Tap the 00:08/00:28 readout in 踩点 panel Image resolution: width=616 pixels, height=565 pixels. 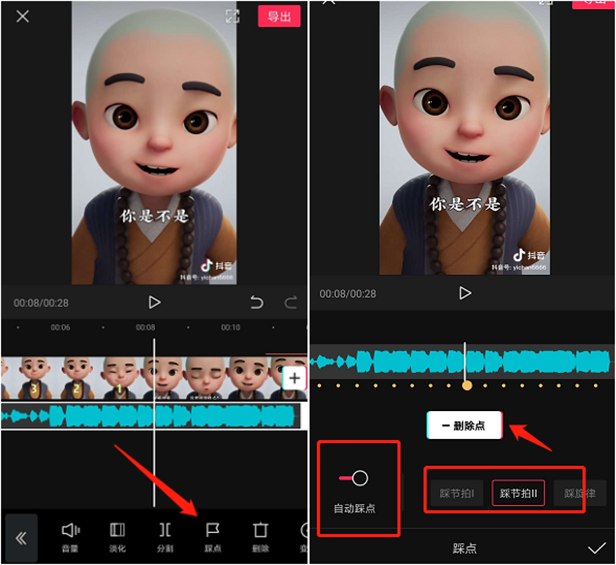click(348, 294)
